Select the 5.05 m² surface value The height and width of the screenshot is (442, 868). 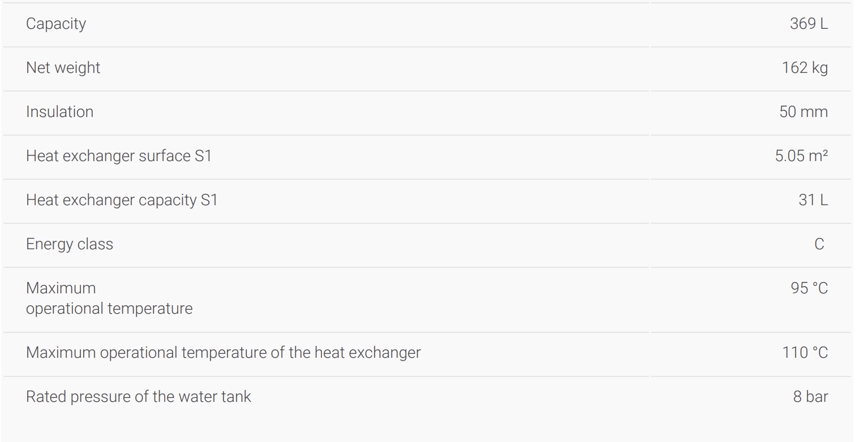(801, 156)
